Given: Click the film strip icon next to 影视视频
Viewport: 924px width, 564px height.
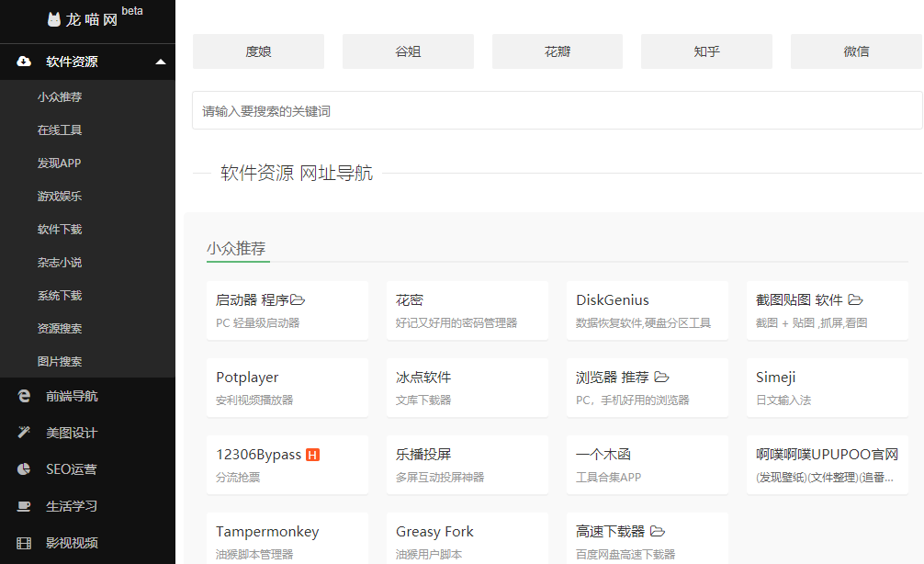Looking at the screenshot, I should coord(24,543).
